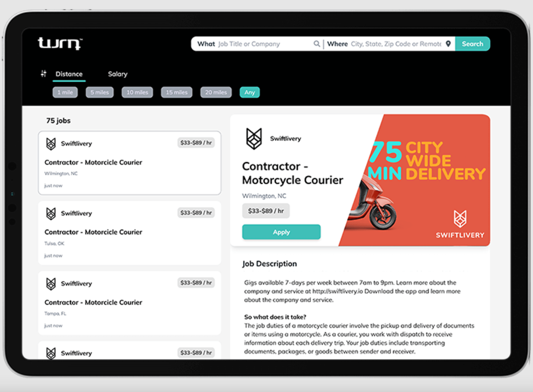Select the 20 miles distance filter

point(216,92)
